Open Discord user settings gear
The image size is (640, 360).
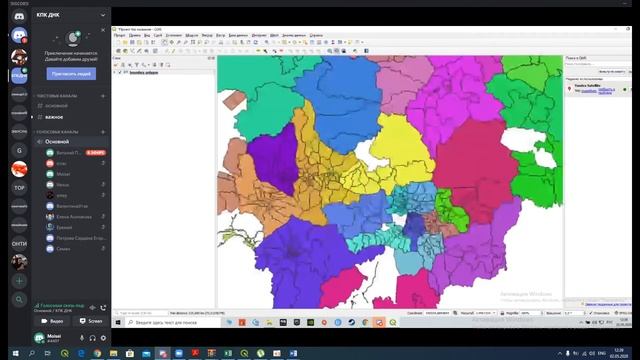(103, 338)
